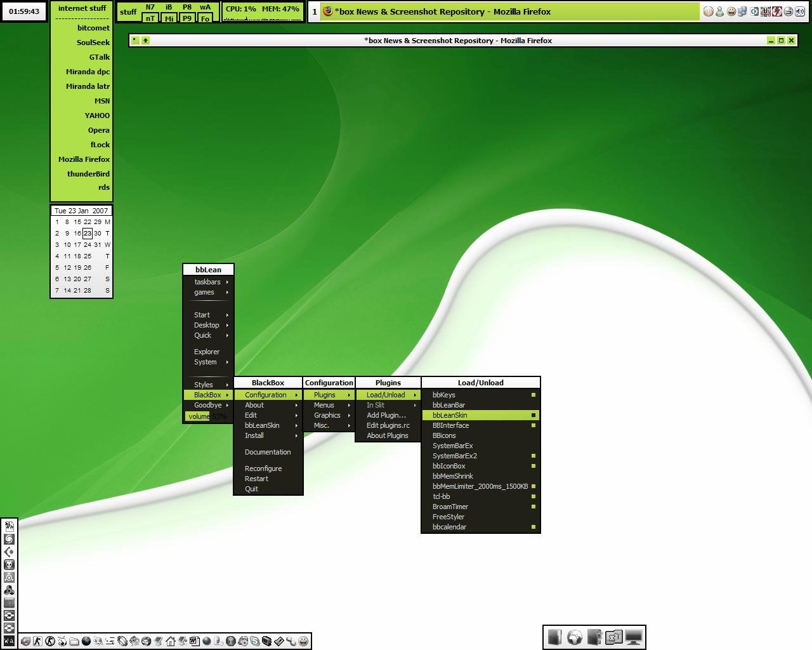
Task: Expand the taskbars submenu
Action: 208,282
